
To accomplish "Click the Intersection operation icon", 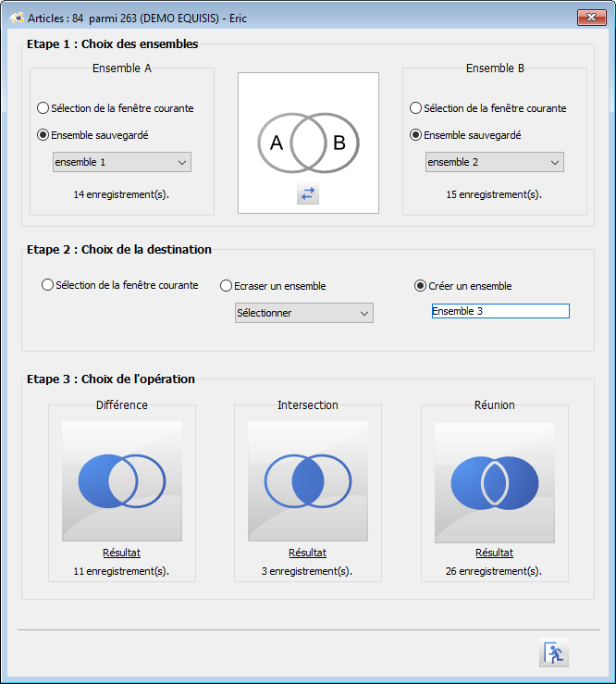I will [308, 481].
